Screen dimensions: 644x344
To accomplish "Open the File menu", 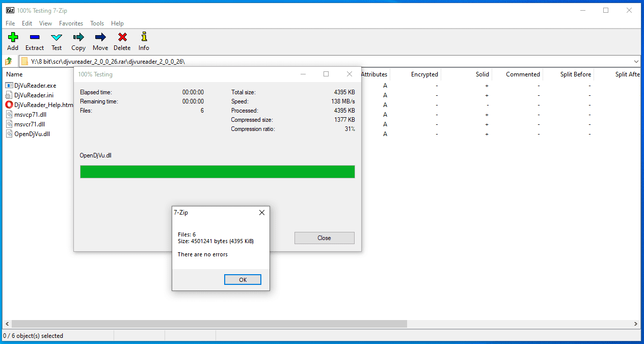I will pos(10,23).
